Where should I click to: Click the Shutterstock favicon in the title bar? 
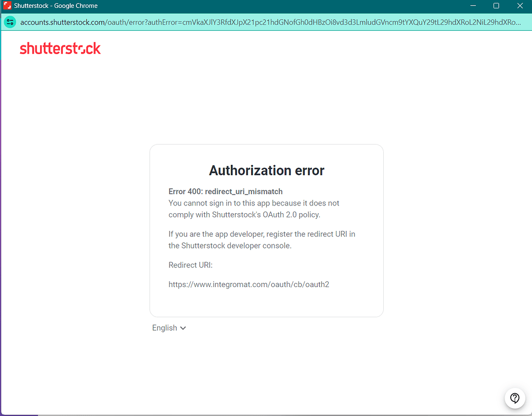(x=7, y=6)
